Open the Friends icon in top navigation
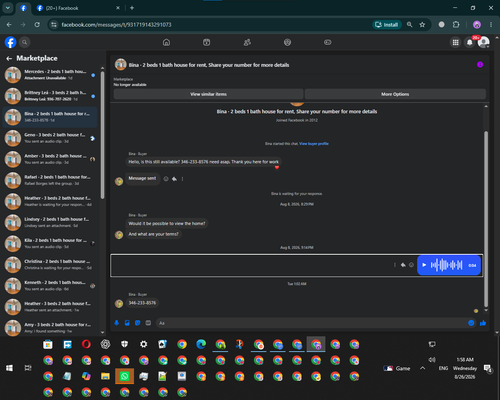The image size is (500, 400). pos(247,42)
